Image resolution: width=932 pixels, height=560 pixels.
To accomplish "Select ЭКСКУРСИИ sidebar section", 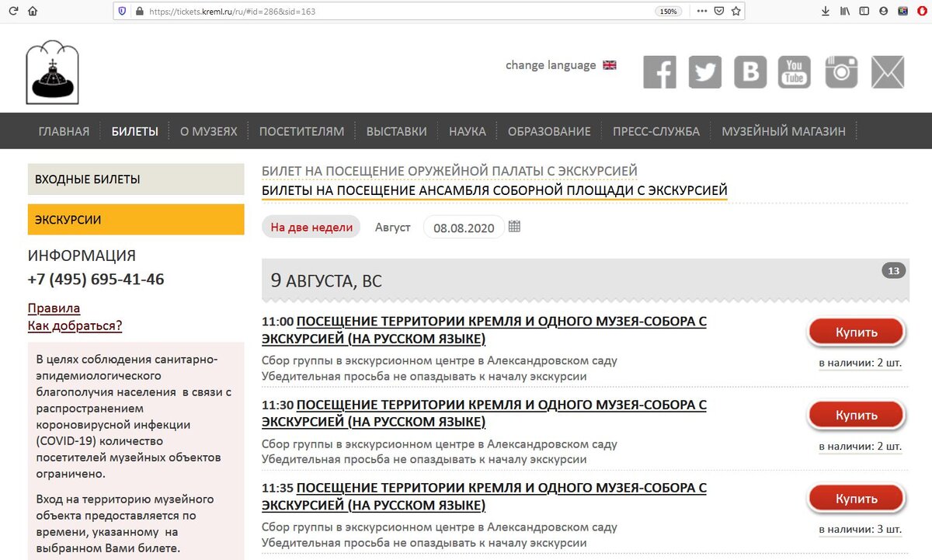I will 136,220.
